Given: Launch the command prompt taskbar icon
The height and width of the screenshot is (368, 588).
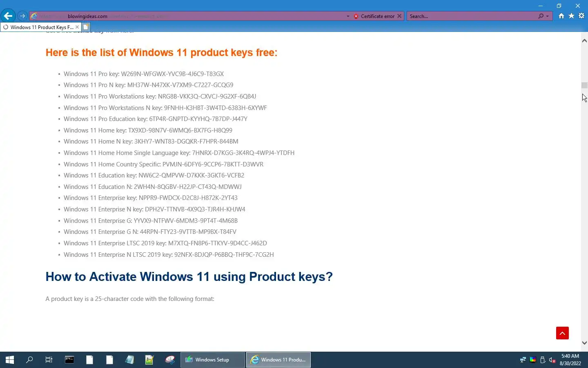Looking at the screenshot, I should (x=69, y=360).
